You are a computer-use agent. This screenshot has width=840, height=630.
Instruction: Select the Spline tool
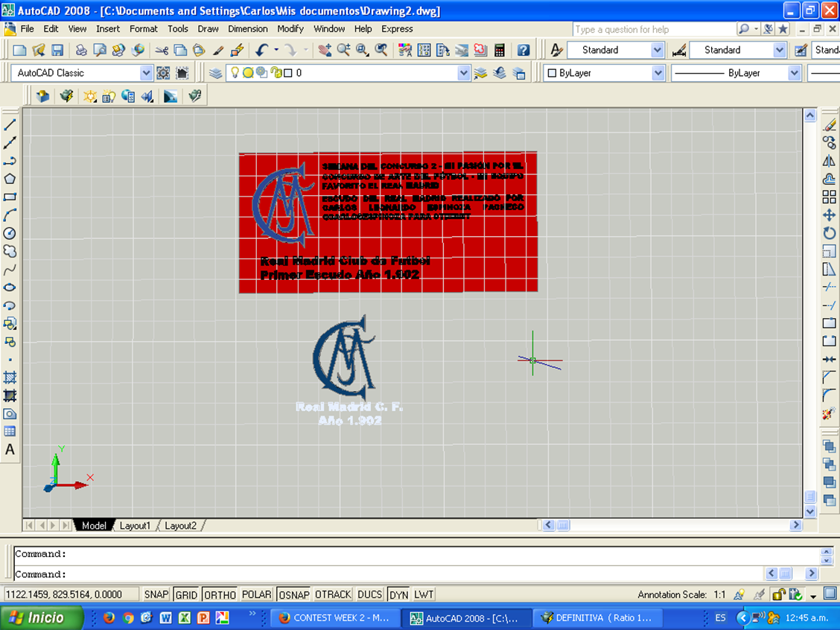[10, 270]
